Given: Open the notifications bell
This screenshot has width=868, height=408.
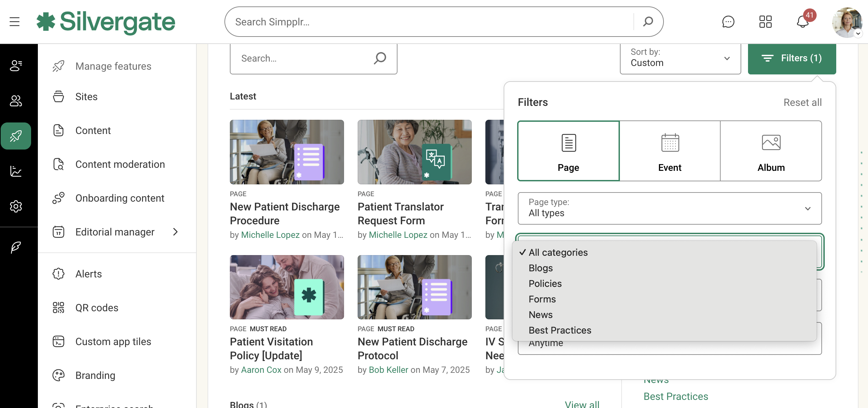Looking at the screenshot, I should [802, 22].
